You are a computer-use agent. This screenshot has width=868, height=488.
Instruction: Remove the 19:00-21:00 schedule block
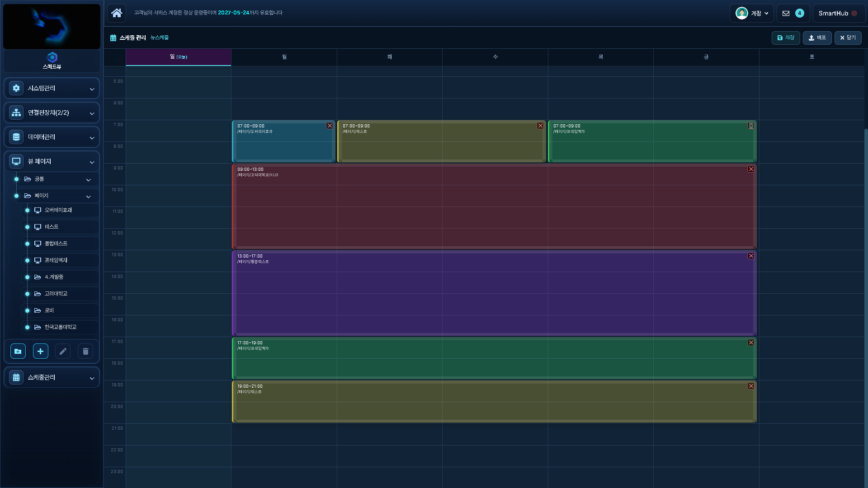[751, 386]
